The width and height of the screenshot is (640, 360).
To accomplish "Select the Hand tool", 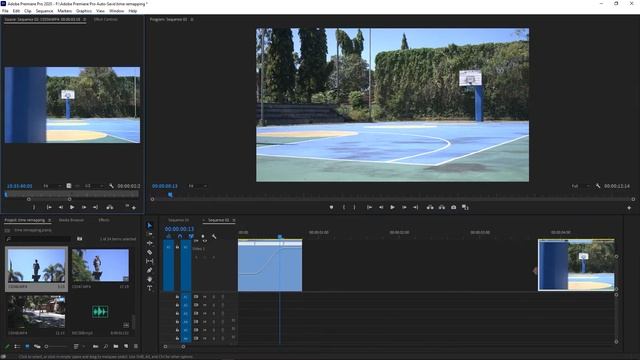I will pyautogui.click(x=149, y=279).
